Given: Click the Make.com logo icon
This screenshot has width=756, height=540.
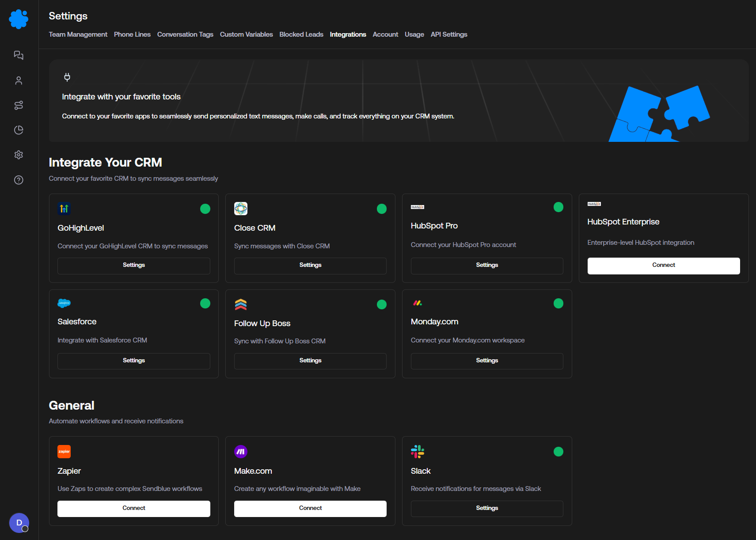Looking at the screenshot, I should pyautogui.click(x=241, y=452).
